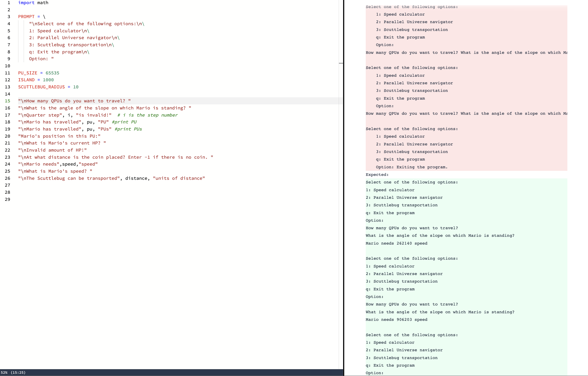The width and height of the screenshot is (588, 376).
Task: Click the ISLAND = 1000 line
Action: tap(36, 80)
